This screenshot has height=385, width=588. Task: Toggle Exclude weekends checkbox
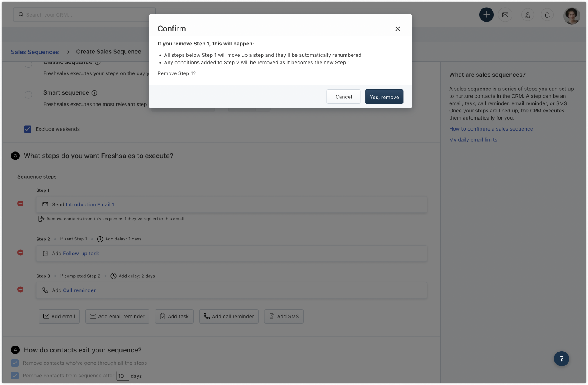28,129
